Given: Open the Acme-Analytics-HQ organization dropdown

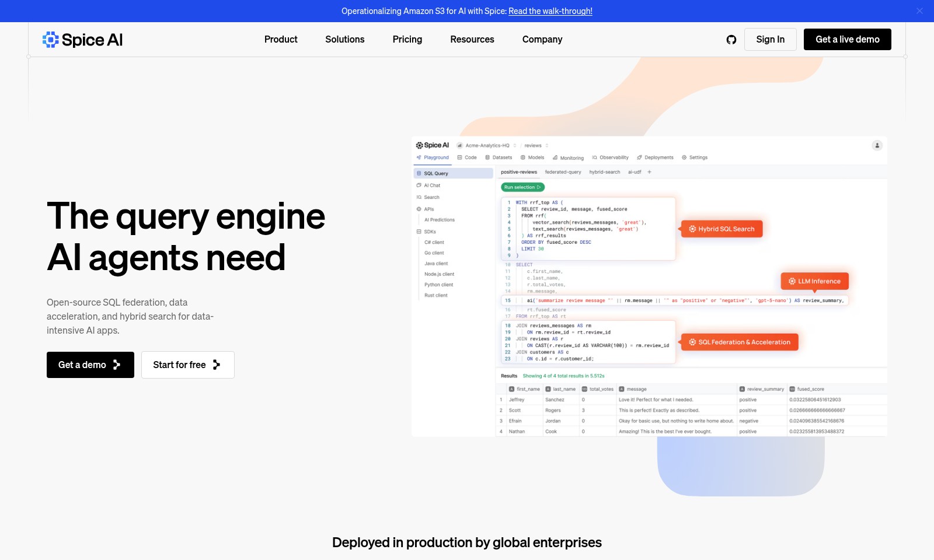Looking at the screenshot, I should pos(487,146).
